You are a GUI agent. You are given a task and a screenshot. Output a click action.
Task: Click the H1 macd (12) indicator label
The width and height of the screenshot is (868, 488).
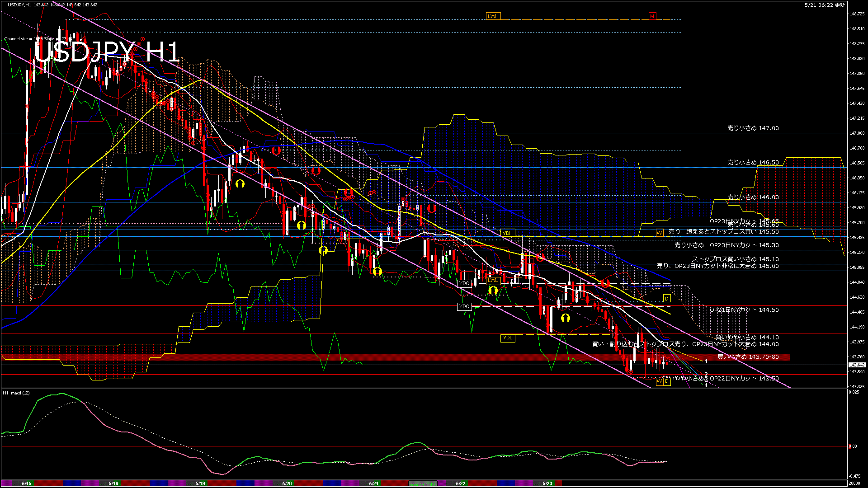(x=16, y=393)
